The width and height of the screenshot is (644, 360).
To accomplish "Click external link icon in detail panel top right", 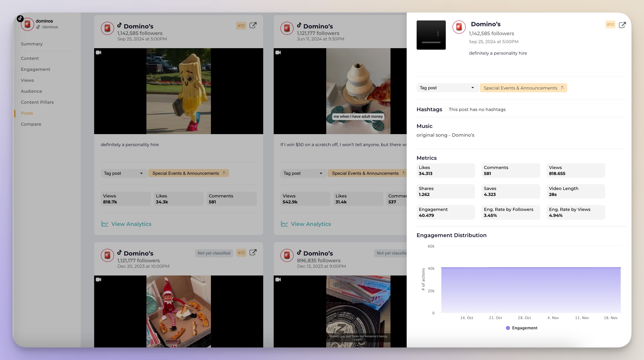I will pyautogui.click(x=623, y=24).
